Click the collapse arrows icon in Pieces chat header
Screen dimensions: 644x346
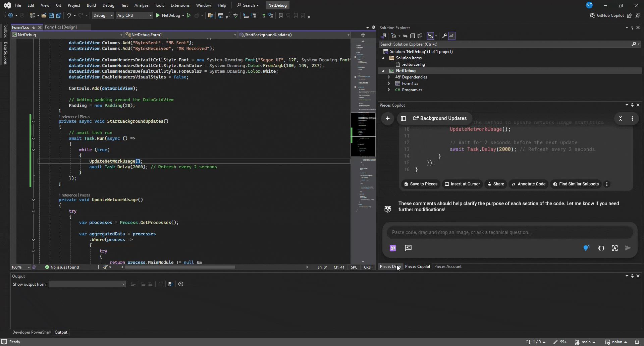pos(621,119)
